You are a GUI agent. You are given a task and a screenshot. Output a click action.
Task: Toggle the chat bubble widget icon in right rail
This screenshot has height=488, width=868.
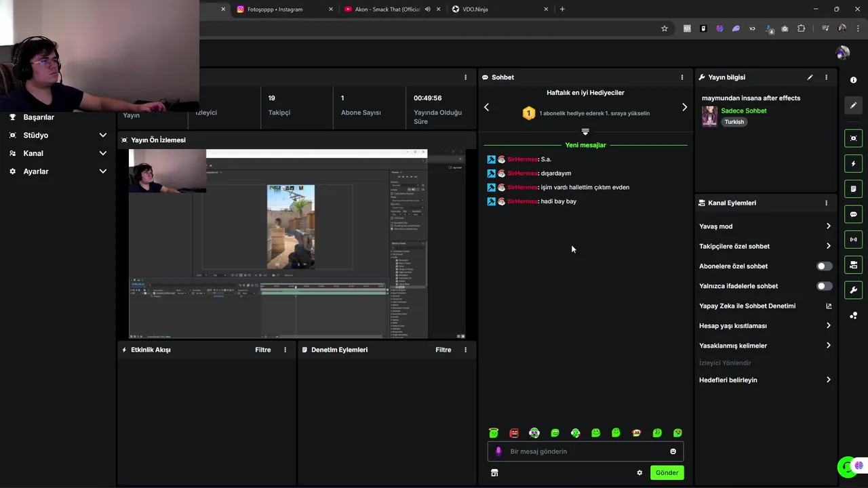(x=853, y=214)
